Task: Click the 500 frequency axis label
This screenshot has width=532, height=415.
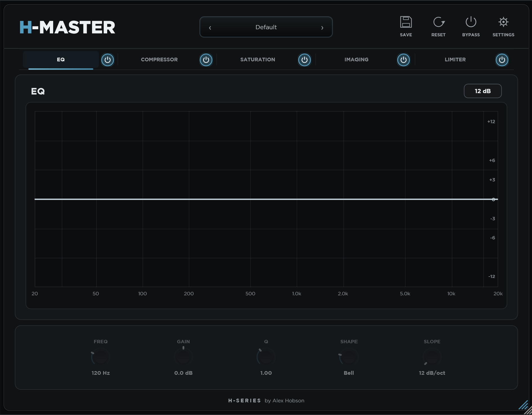Action: [x=250, y=293]
